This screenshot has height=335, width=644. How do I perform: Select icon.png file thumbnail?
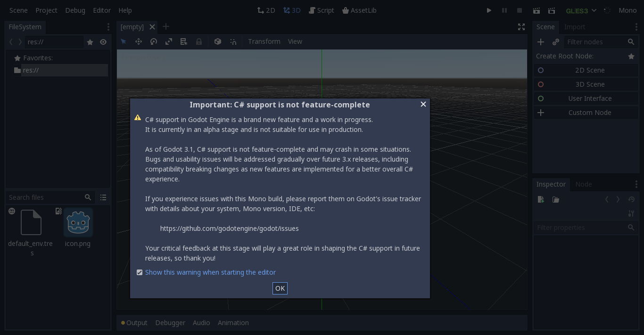[78, 222]
